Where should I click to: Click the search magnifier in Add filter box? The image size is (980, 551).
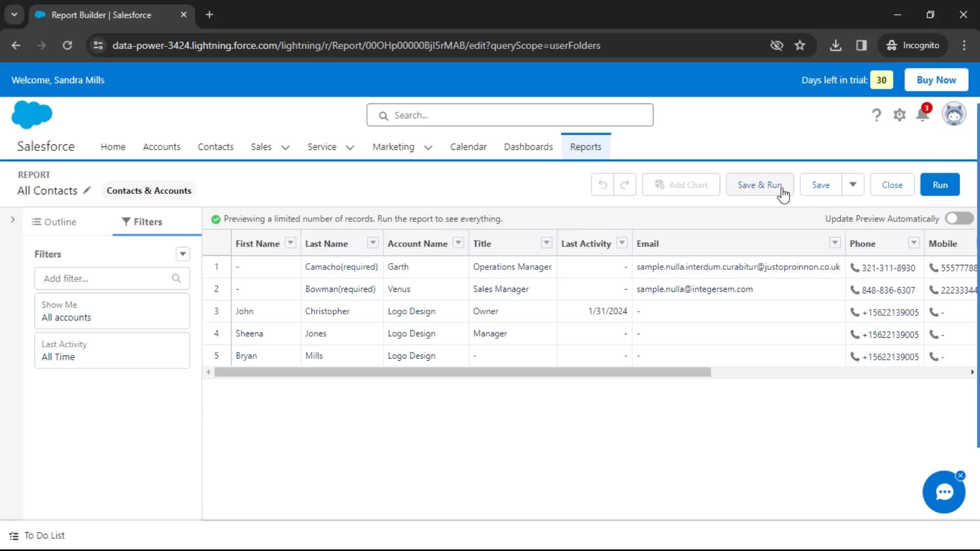pos(176,279)
